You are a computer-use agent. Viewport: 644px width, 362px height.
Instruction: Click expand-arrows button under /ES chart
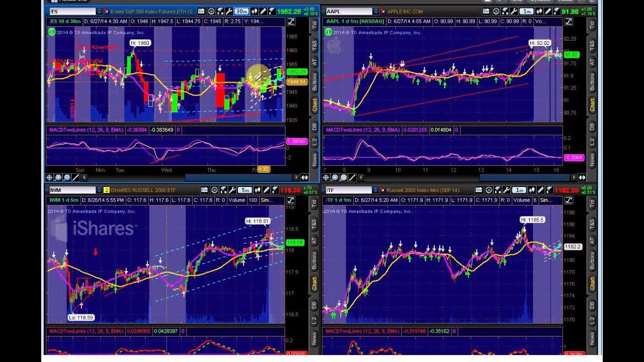[304, 177]
